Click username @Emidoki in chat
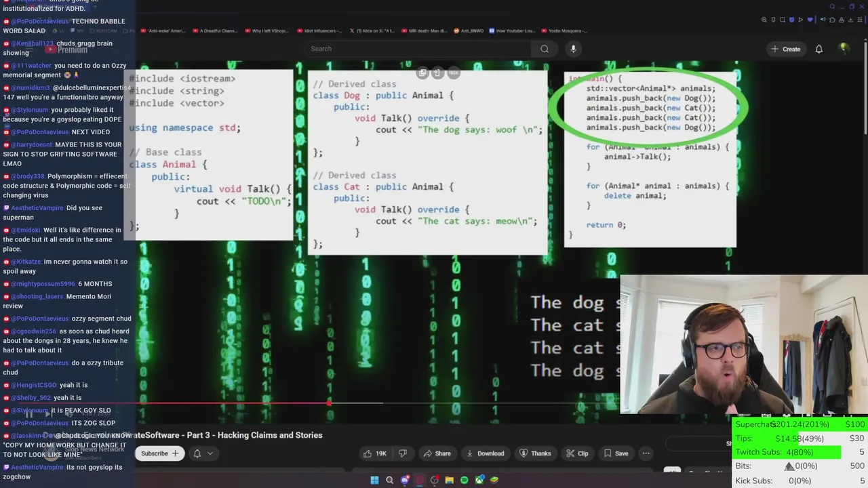Viewport: 868px width, 488px height. [25, 230]
